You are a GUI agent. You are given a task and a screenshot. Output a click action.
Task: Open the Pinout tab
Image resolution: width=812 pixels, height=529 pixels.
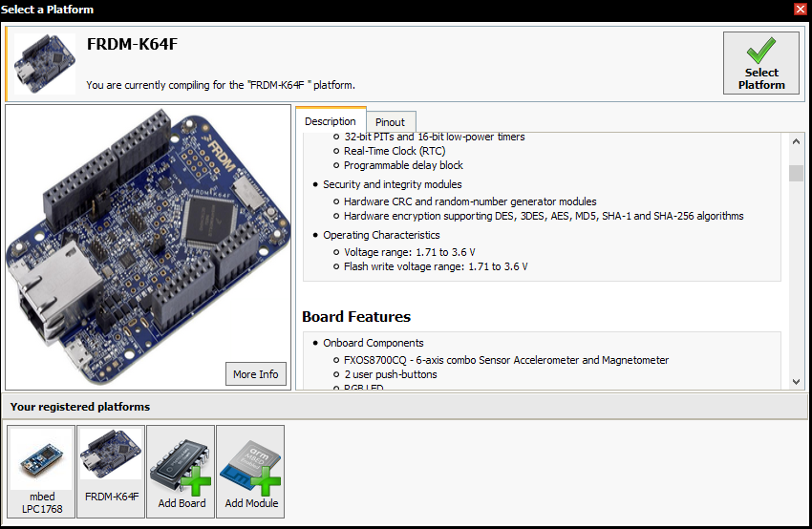391,122
